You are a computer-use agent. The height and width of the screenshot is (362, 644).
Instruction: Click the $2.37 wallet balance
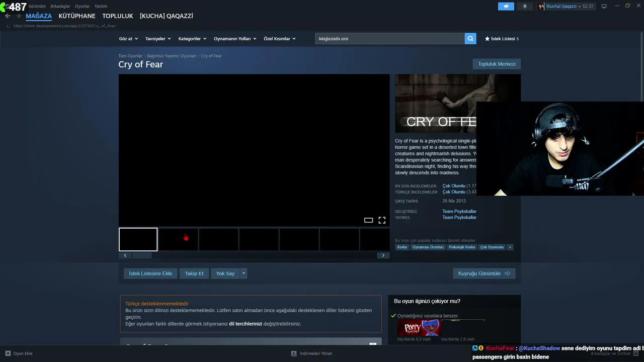click(588, 6)
